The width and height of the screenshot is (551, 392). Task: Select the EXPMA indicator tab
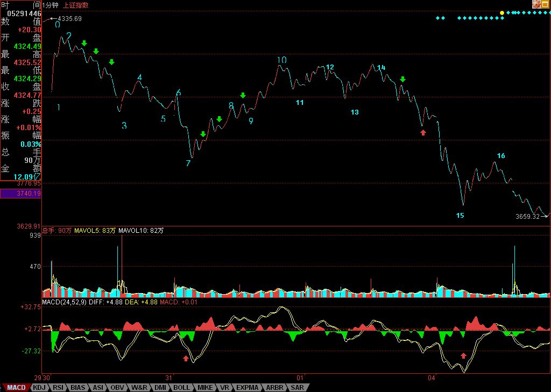click(248, 387)
